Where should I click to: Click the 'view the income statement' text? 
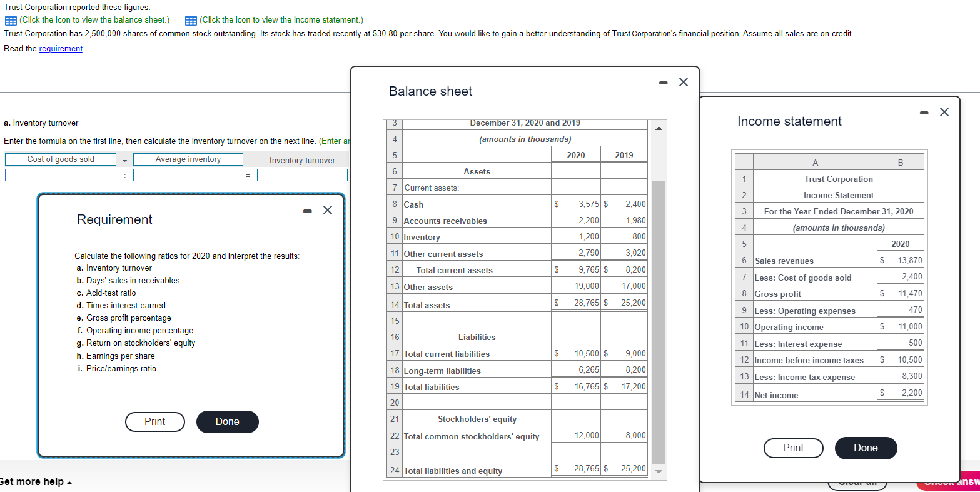[x=281, y=20]
